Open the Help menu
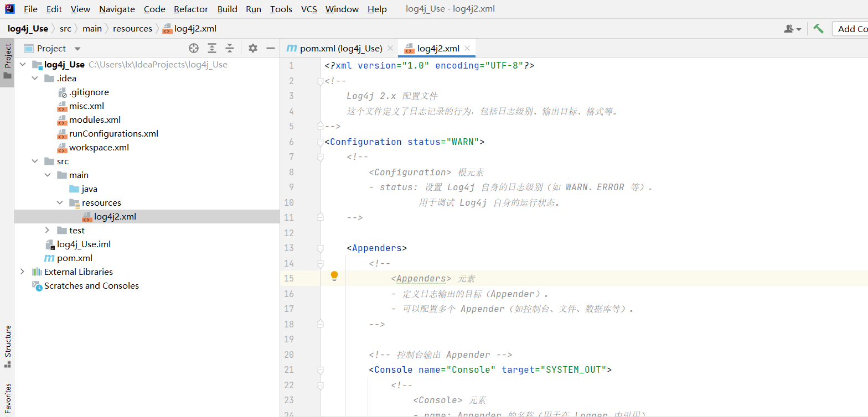The height and width of the screenshot is (417, 868). tap(377, 9)
